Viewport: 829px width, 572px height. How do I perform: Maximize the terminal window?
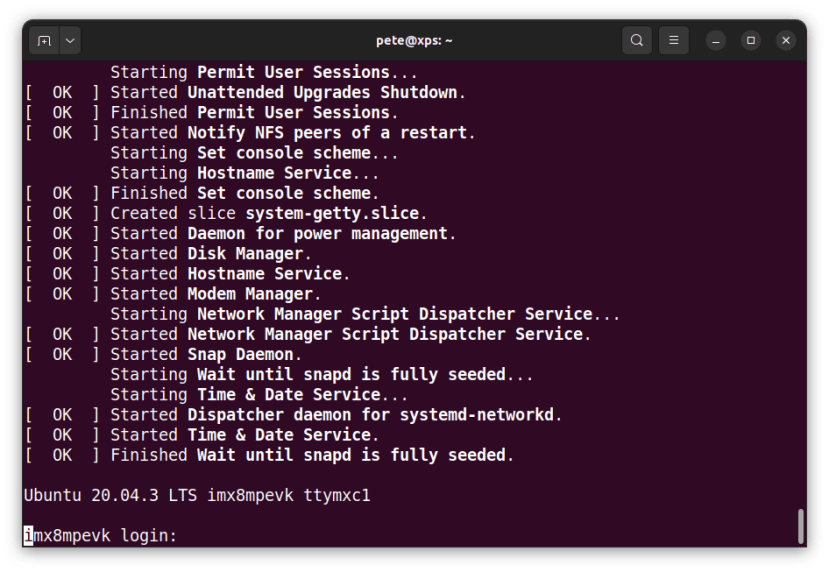751,41
